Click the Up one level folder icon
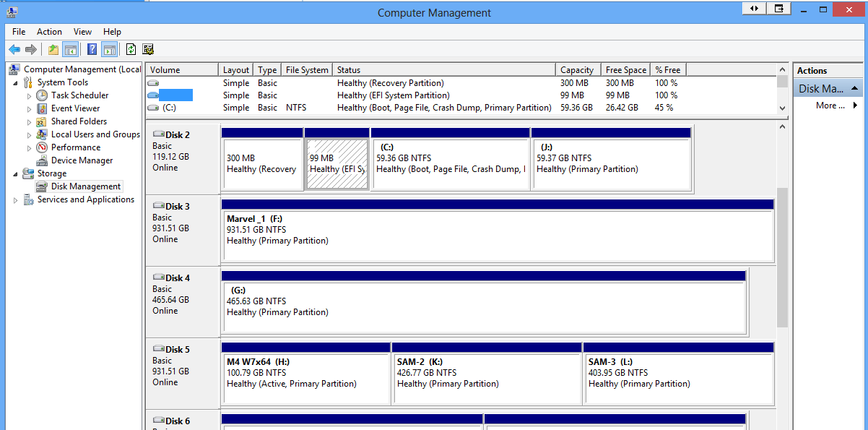 click(x=53, y=49)
